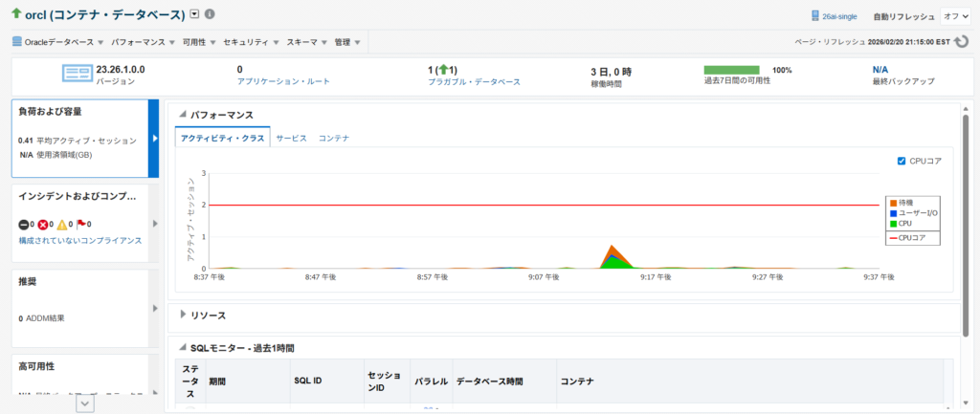Open the プラガブル・データベース link
Viewport: 980px width, 414px height.
[x=474, y=82]
